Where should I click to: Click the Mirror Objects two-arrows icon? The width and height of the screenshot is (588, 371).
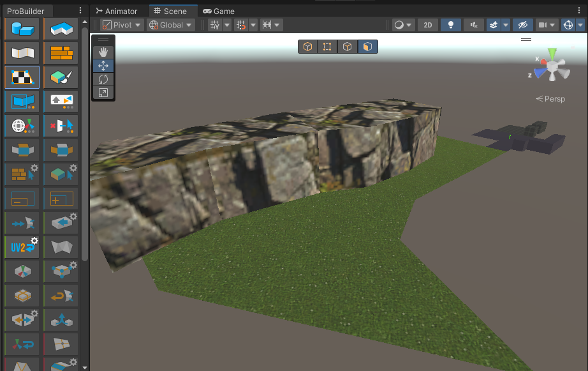(22, 320)
